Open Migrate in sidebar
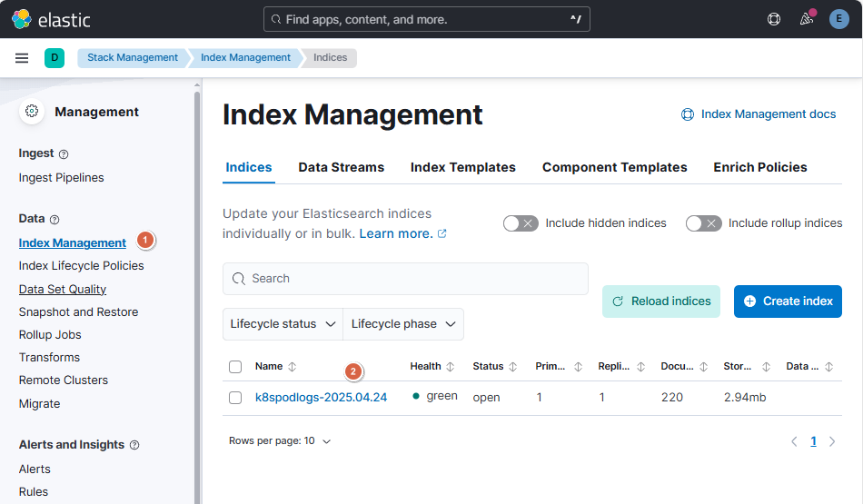 (40, 404)
